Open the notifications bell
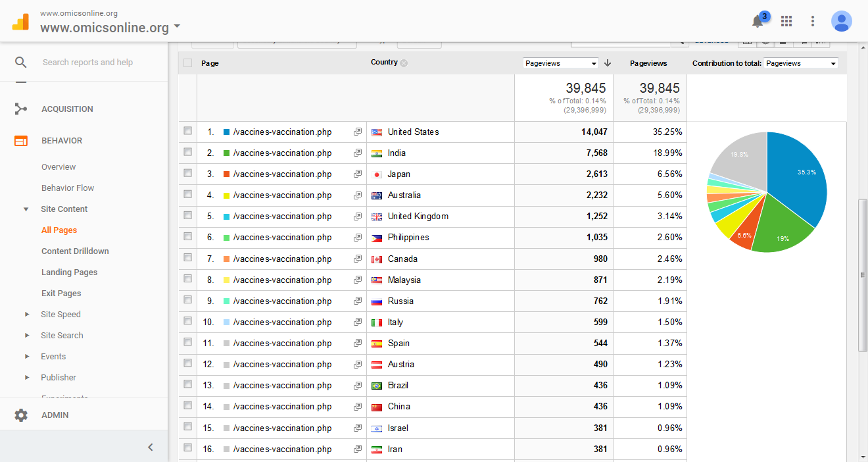The image size is (868, 462). tap(758, 21)
